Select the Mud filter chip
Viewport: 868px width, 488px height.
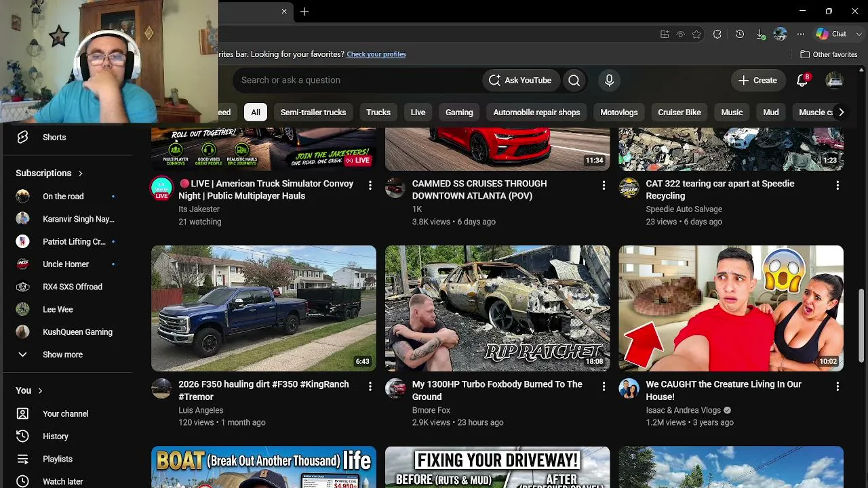click(771, 113)
